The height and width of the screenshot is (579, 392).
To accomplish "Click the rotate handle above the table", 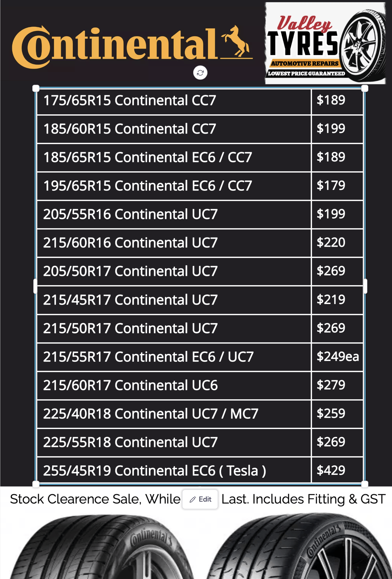I will coord(200,73).
